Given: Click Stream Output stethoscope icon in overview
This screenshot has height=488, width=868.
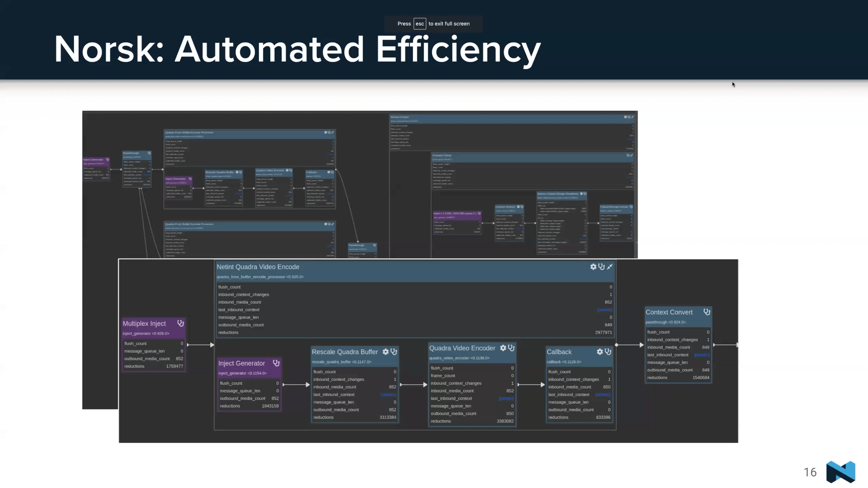Looking at the screenshot, I should tap(629, 117).
